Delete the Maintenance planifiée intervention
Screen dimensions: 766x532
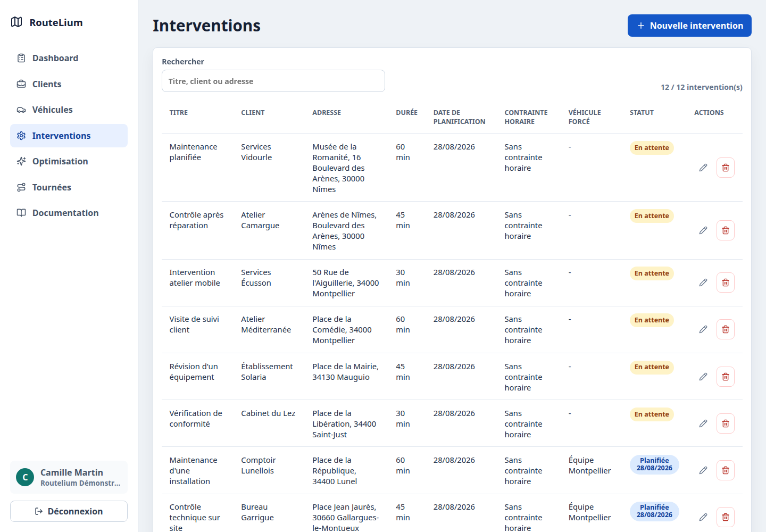pyautogui.click(x=726, y=168)
